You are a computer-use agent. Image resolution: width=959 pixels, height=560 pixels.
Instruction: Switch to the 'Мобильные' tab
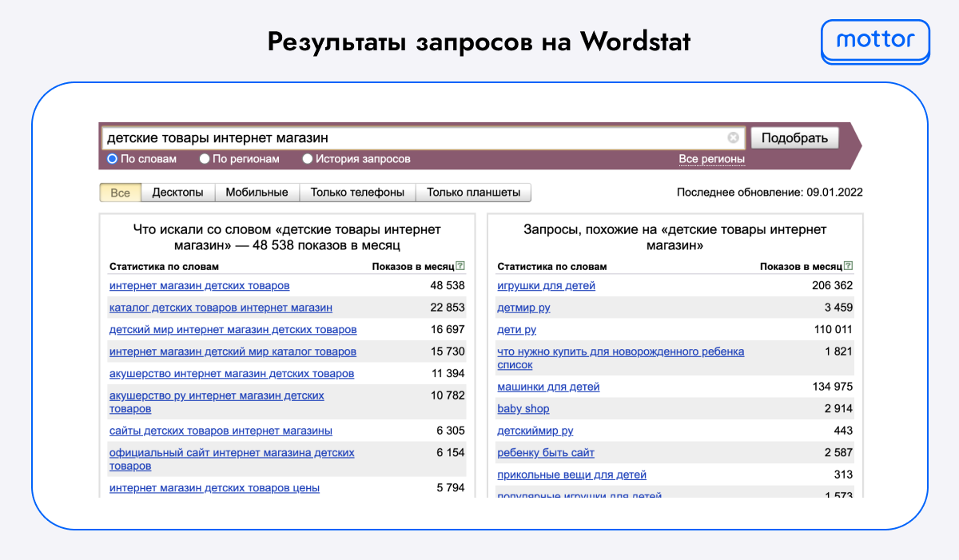[257, 193]
